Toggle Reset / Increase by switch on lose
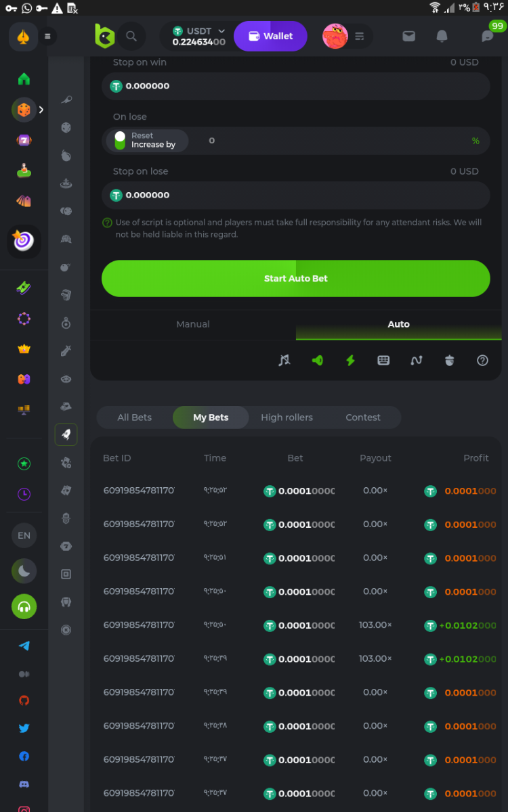The image size is (508, 812). (x=121, y=141)
